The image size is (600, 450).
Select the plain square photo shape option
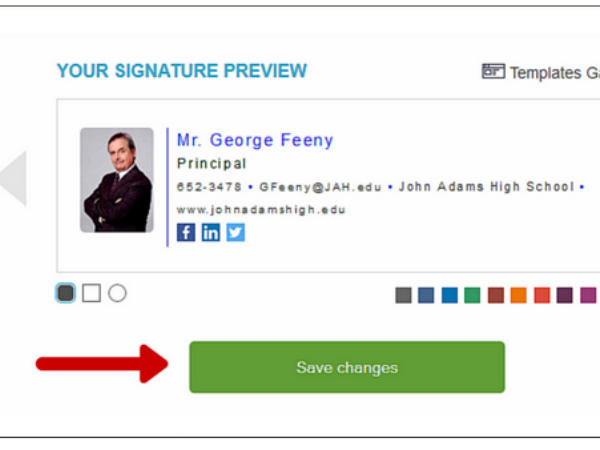[91, 293]
